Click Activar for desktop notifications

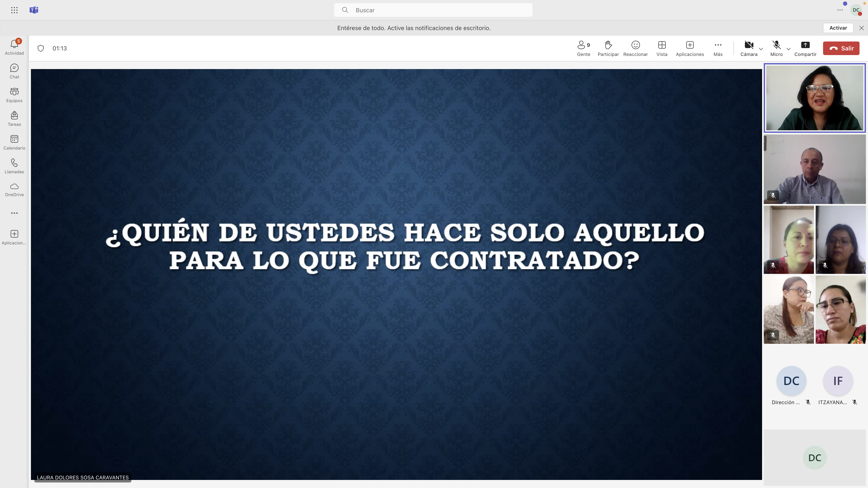pos(838,28)
